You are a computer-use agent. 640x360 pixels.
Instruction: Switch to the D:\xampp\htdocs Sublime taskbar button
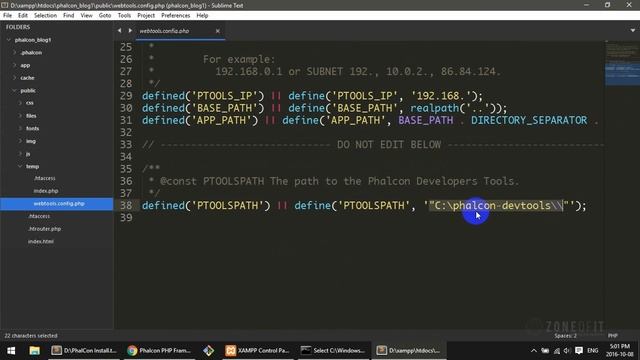coord(409,351)
